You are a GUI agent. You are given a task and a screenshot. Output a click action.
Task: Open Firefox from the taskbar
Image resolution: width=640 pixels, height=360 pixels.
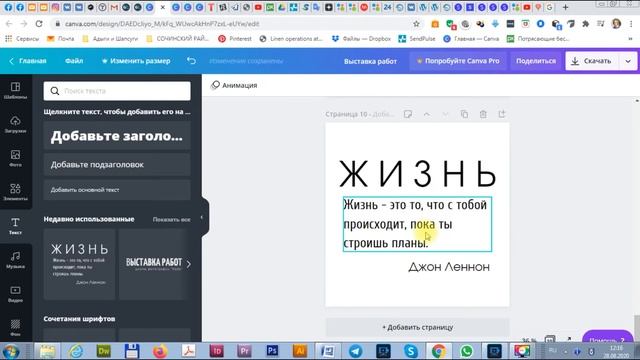pos(160,351)
